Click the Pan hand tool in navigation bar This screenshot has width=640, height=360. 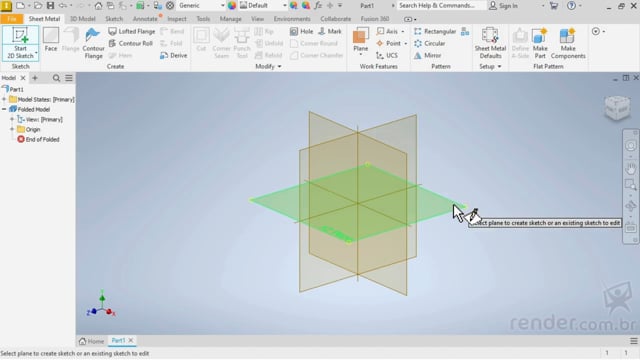[x=631, y=168]
